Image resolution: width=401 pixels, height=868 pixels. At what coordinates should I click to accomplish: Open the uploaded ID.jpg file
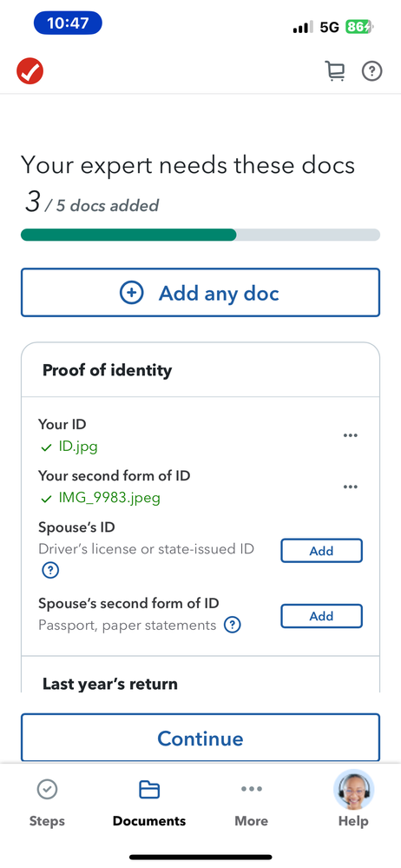[78, 447]
